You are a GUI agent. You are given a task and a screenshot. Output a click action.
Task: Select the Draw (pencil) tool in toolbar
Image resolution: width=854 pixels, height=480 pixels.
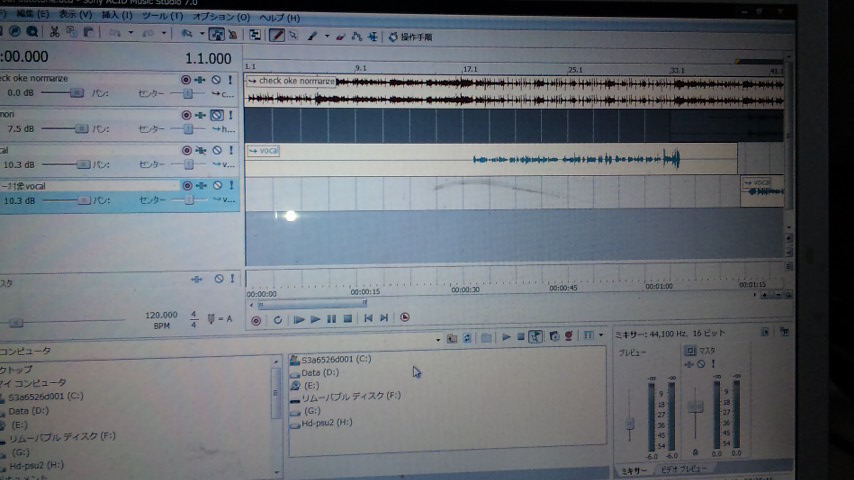click(277, 36)
